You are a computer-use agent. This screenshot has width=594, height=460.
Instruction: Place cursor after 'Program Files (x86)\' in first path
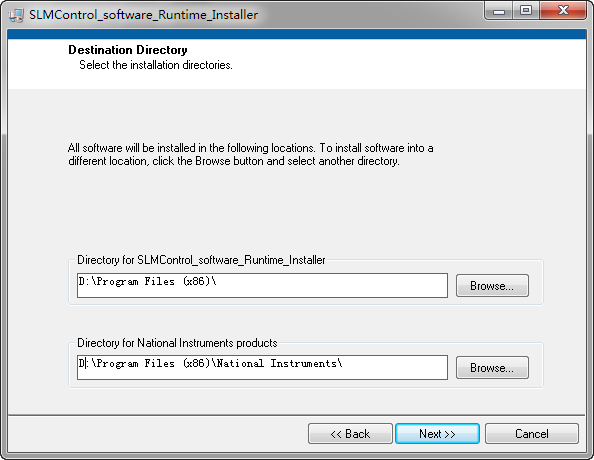(x=217, y=282)
